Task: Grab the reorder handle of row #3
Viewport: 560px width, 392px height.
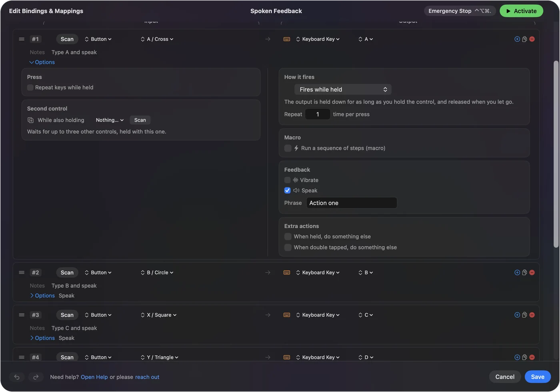Action: tap(22, 315)
